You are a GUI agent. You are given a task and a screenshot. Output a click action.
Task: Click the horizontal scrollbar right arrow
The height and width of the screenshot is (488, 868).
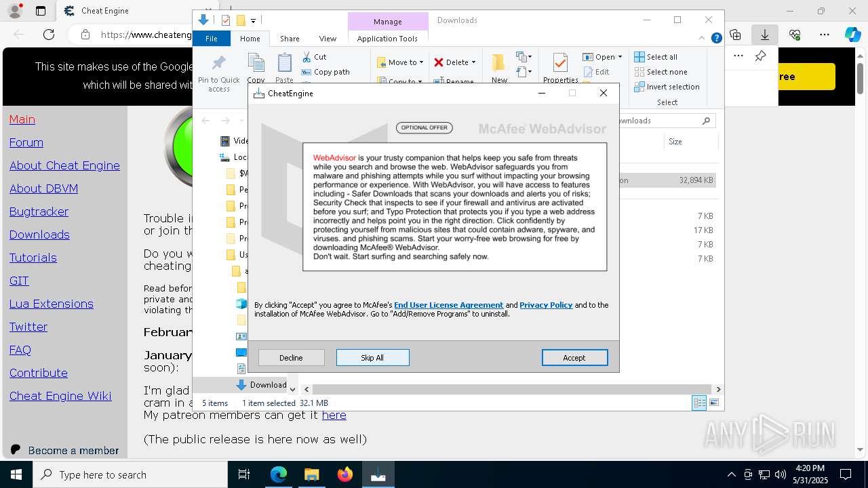point(718,389)
